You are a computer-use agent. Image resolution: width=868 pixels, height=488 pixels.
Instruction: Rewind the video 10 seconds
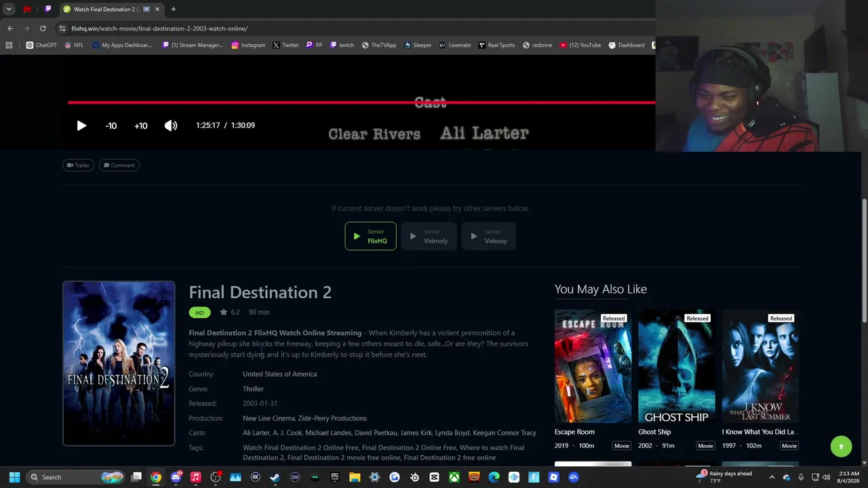click(111, 125)
